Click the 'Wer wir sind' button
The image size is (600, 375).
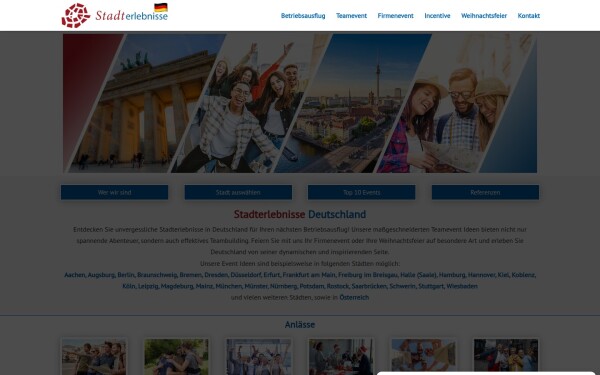(x=114, y=192)
